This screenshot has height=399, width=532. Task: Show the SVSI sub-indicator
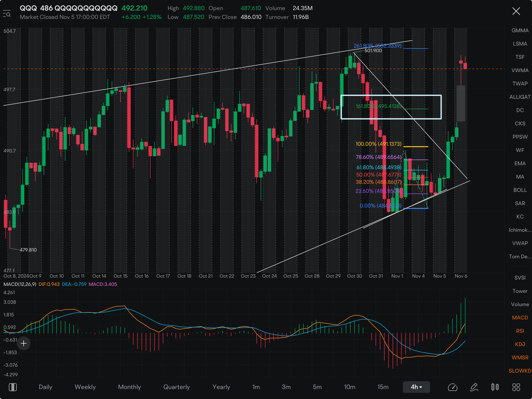[x=520, y=278]
